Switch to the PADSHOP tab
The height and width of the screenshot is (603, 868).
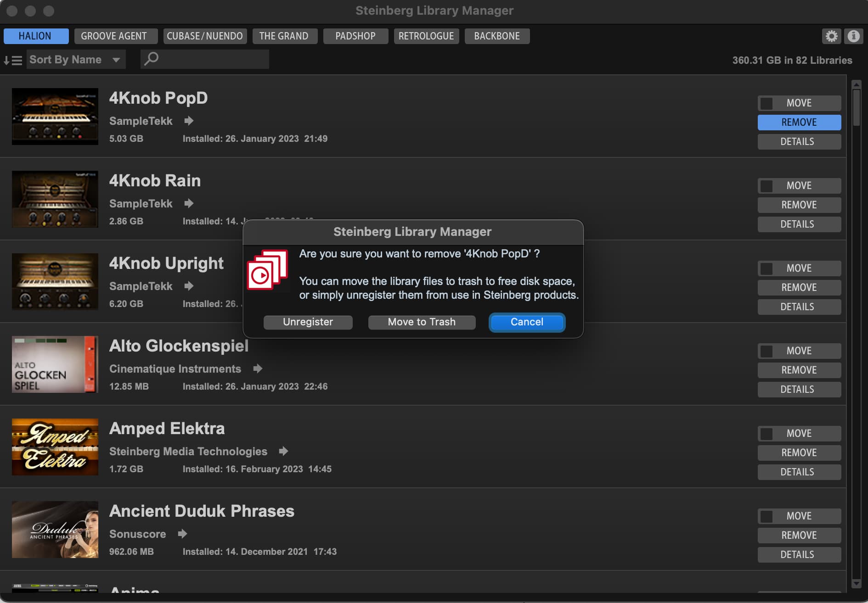(355, 36)
